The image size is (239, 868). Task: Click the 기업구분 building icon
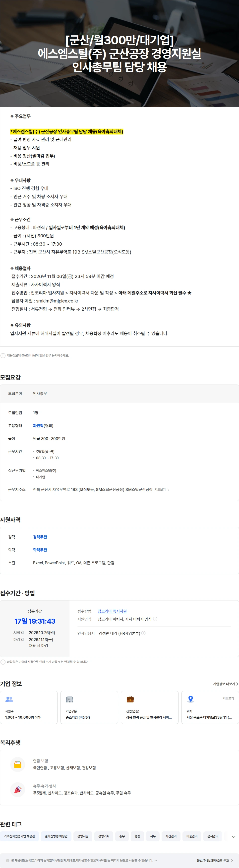coord(70,699)
